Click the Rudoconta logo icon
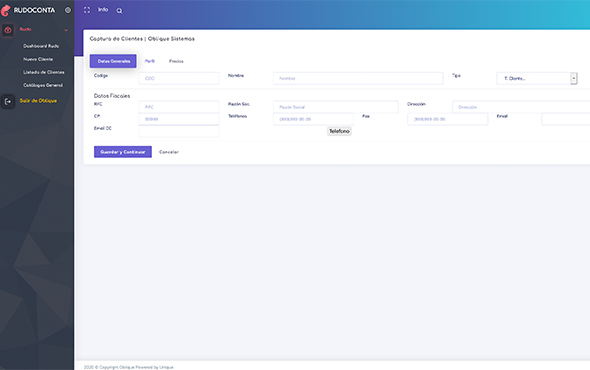Viewport: 590px width, 370px height. coord(6,10)
